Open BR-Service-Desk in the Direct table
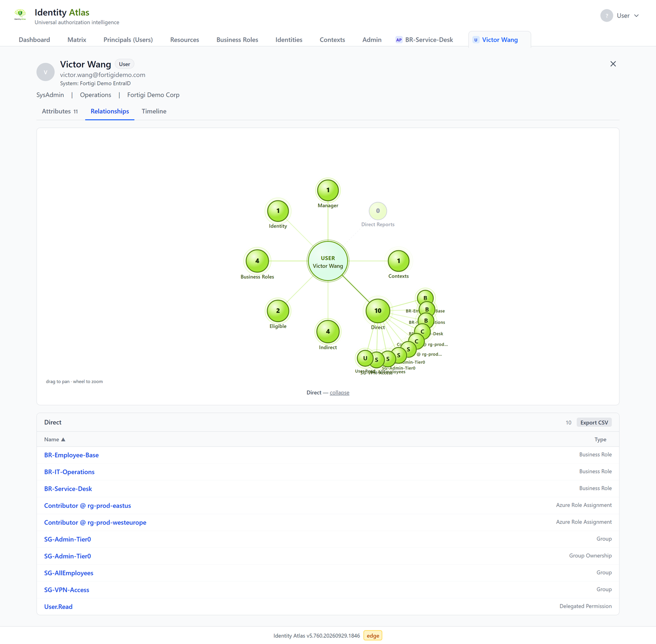The image size is (656, 644). (x=68, y=489)
